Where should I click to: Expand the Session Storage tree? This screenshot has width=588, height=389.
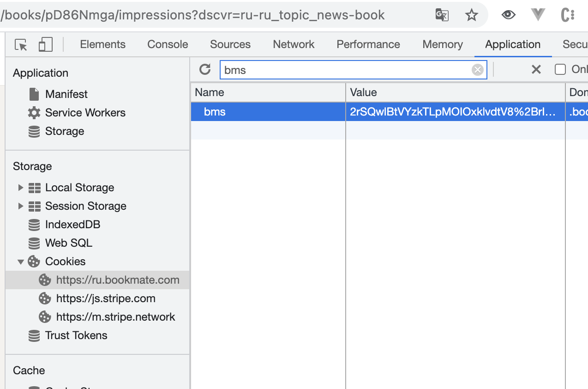pos(20,206)
